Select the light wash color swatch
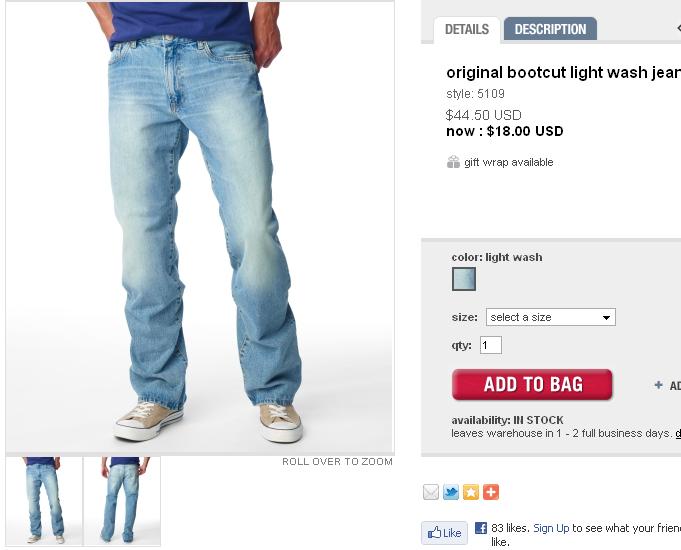 coord(464,279)
